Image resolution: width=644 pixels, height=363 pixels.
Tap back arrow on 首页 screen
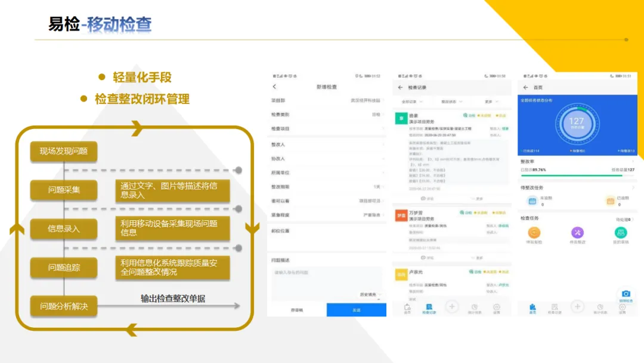point(526,87)
